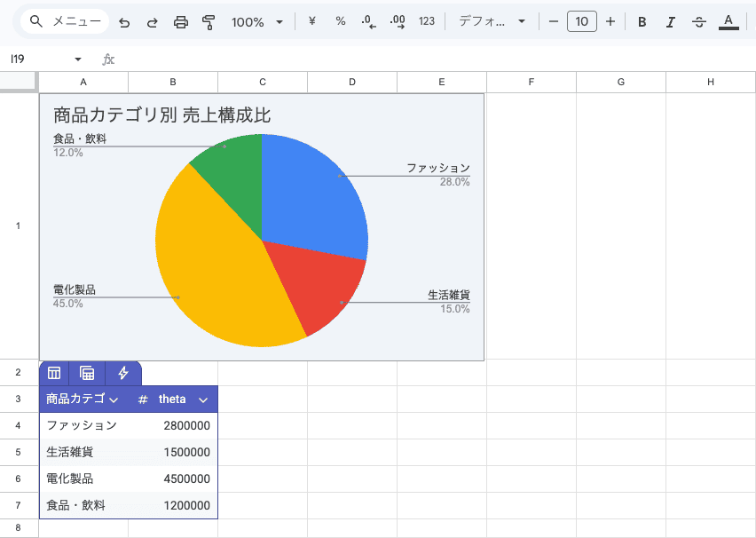Click the undo arrow icon

[x=124, y=21]
